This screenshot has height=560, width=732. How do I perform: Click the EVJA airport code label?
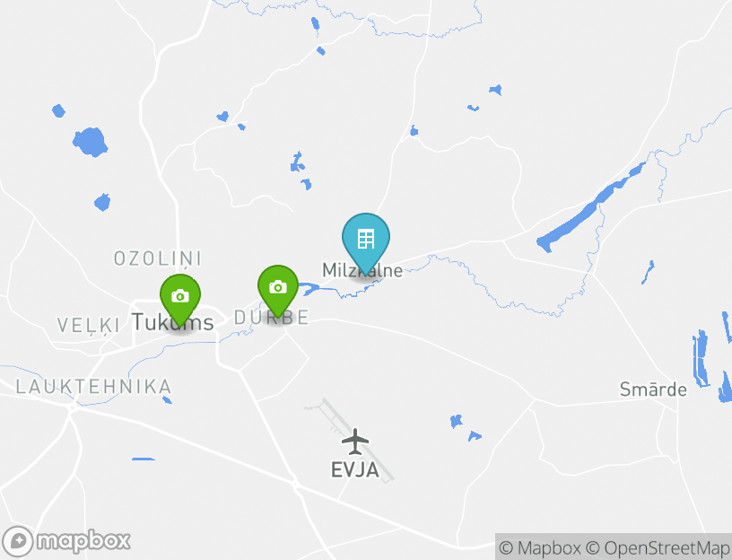(355, 470)
